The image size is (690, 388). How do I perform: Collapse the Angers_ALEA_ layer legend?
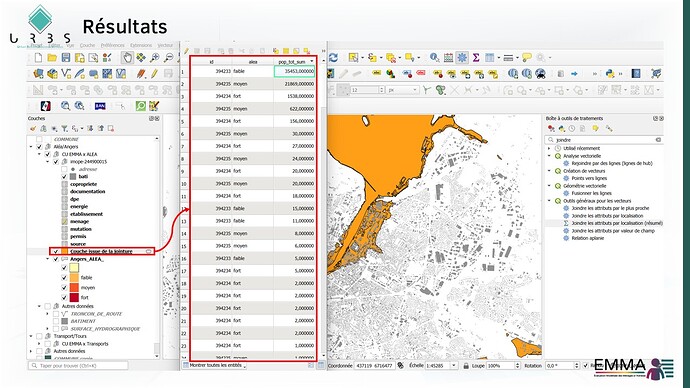(48, 259)
